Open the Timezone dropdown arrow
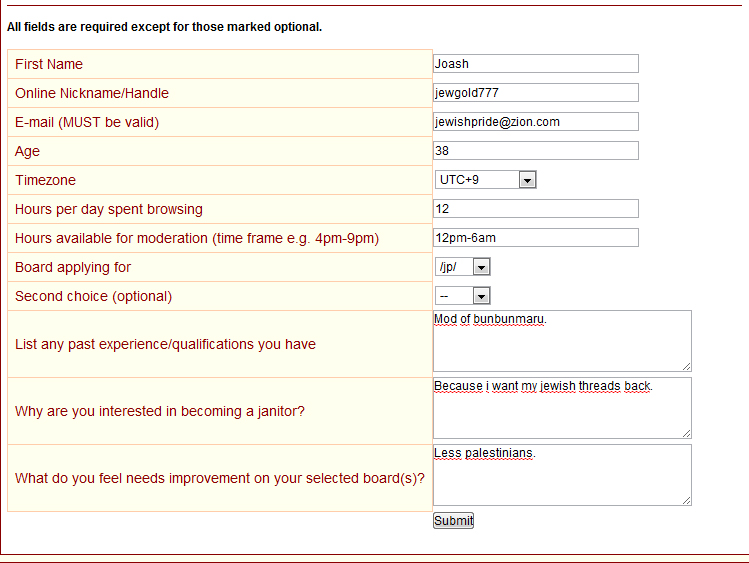 click(527, 180)
